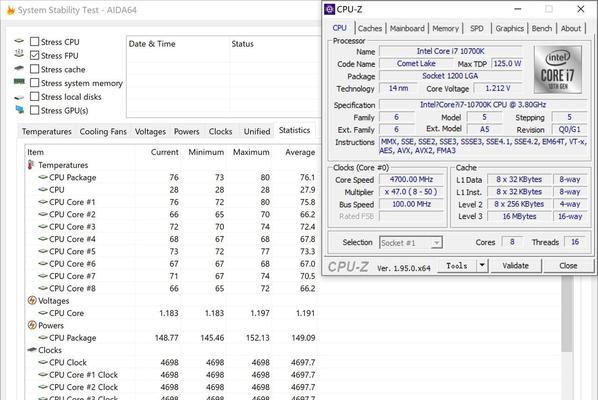Open the Graphics tab in CPU-Z
The height and width of the screenshot is (400, 598).
510,29
